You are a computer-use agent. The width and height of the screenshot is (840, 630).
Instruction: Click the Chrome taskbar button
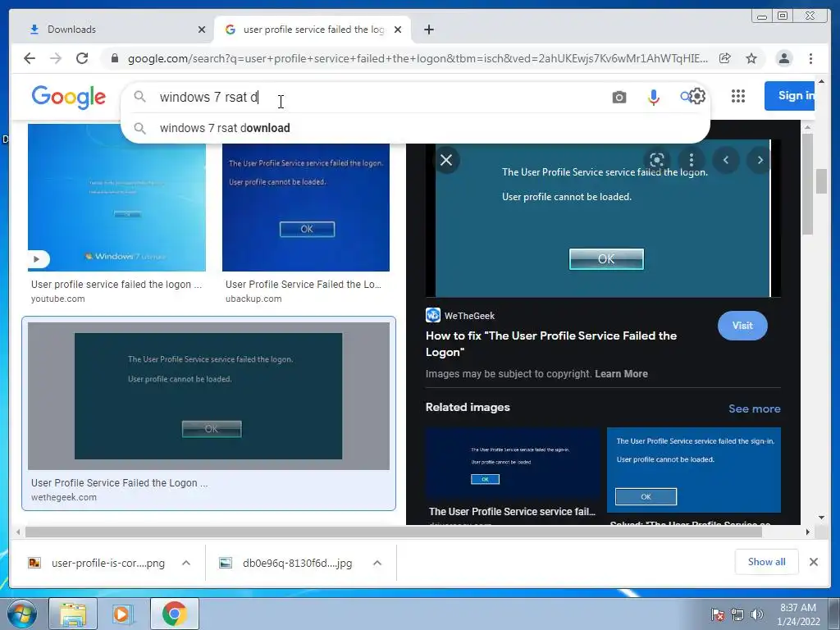(174, 614)
